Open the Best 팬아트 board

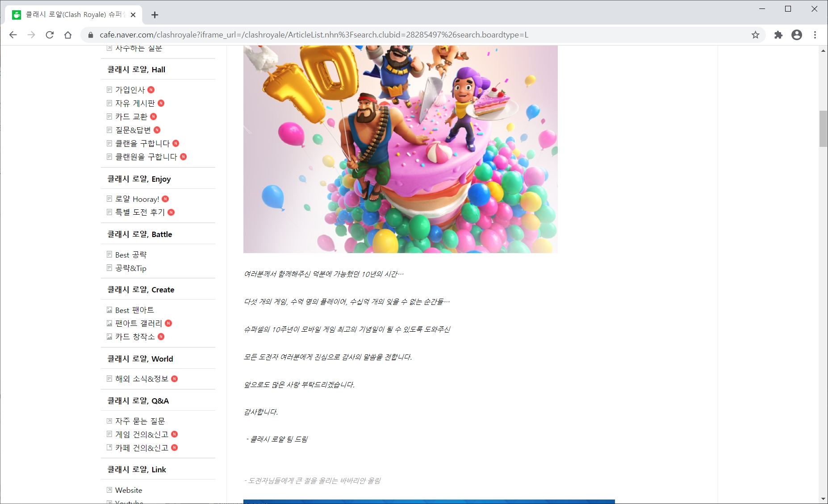point(134,310)
